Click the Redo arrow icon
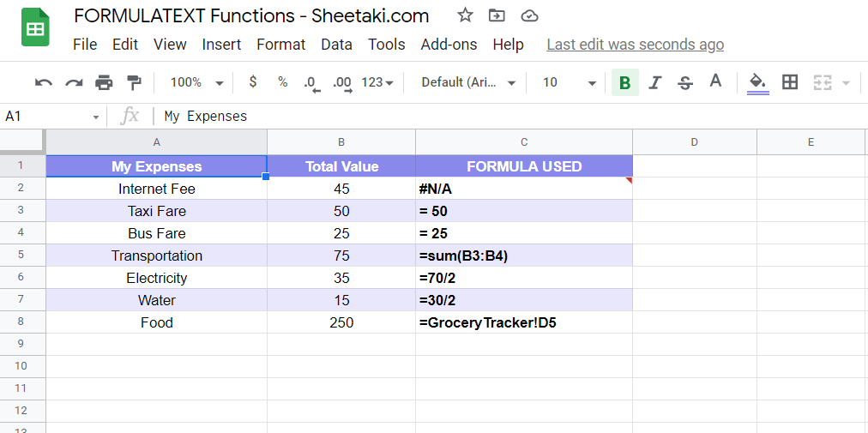 (x=74, y=82)
